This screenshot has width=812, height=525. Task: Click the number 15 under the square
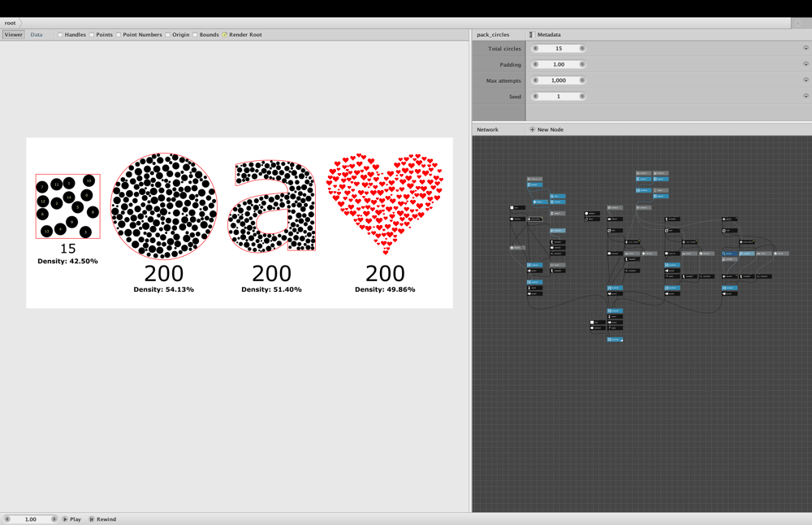click(68, 249)
